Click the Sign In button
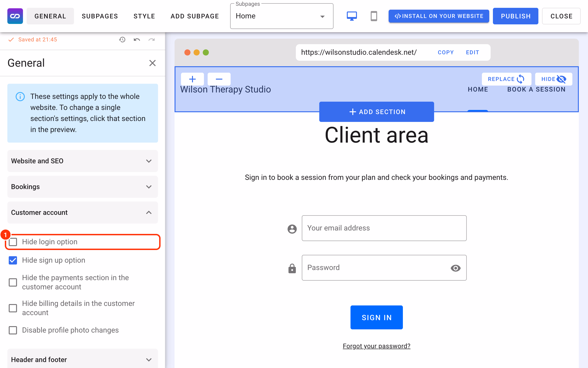This screenshot has width=588, height=368. point(377,317)
